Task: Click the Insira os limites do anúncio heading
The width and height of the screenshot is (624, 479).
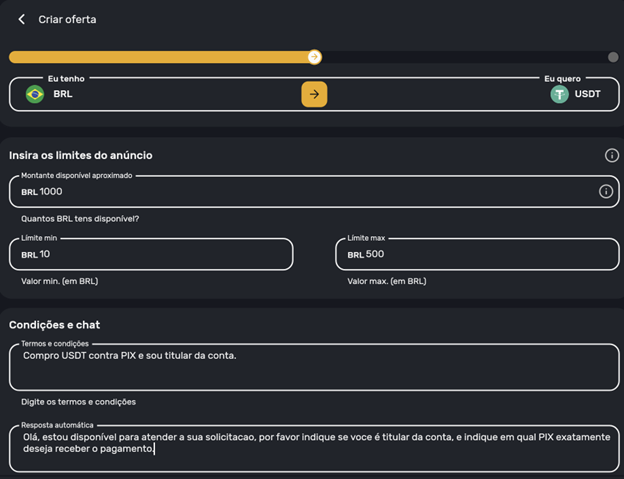Action: (81, 155)
